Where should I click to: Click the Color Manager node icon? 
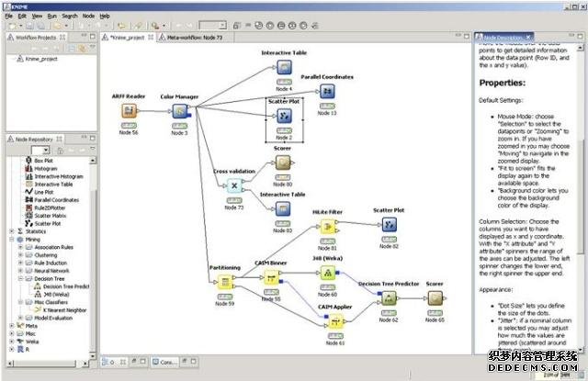pyautogui.click(x=180, y=111)
